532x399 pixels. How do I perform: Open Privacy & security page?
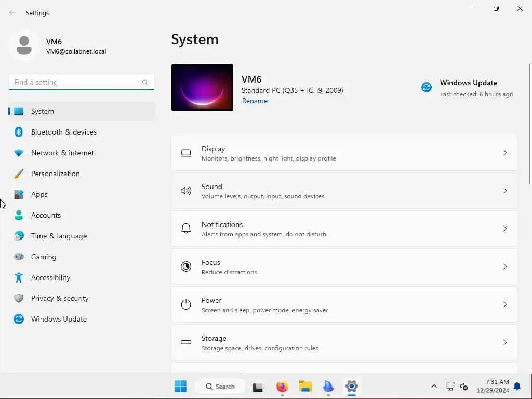pyautogui.click(x=82, y=298)
